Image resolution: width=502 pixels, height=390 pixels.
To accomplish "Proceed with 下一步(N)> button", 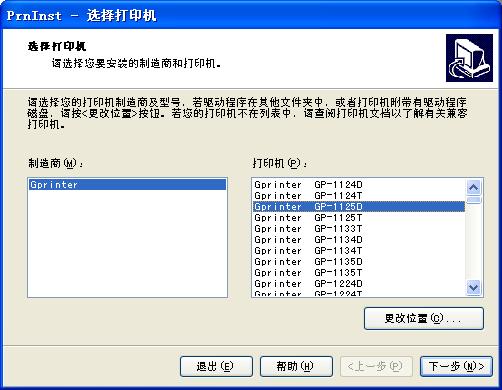I will [456, 366].
